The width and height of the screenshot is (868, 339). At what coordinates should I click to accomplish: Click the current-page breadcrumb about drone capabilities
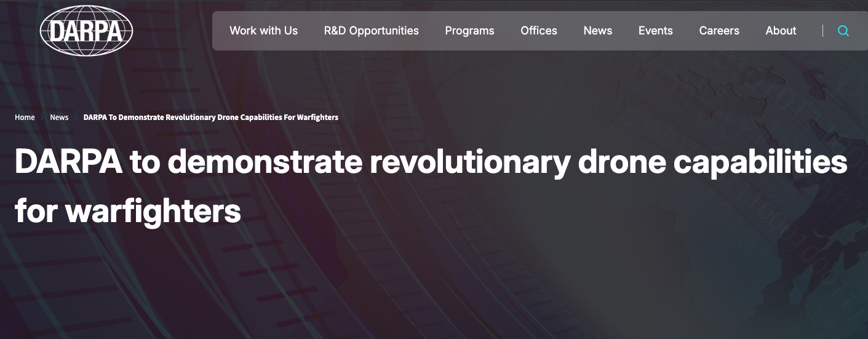click(211, 118)
